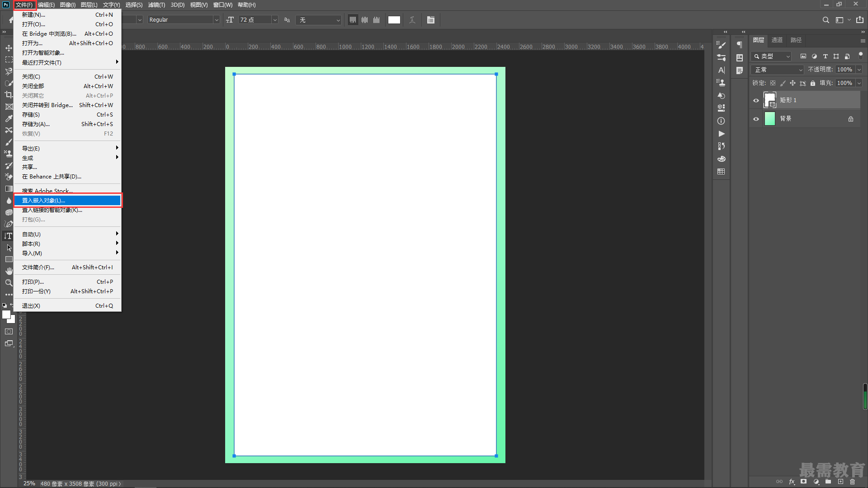Hide the 矩形 1 layer
The image size is (868, 488).
tap(756, 100)
